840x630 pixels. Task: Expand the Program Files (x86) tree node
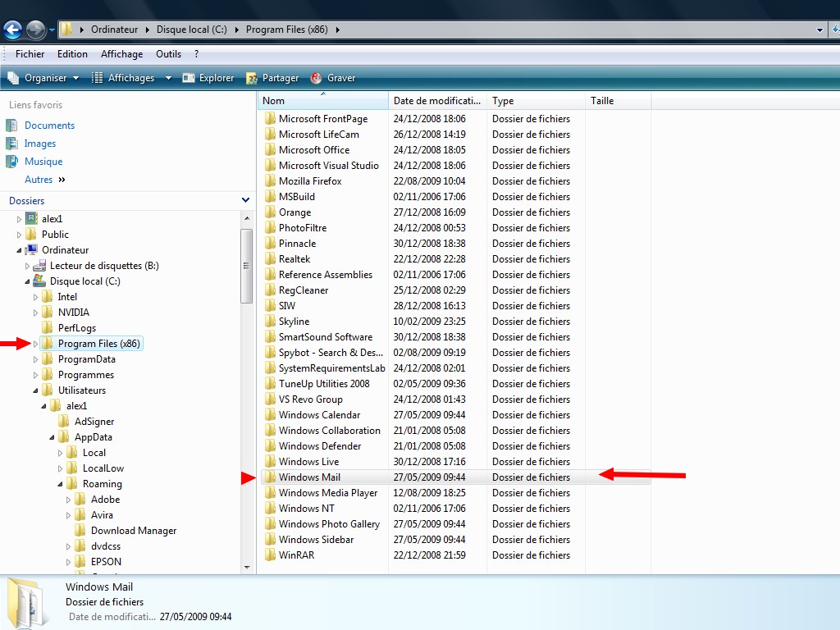pos(36,344)
